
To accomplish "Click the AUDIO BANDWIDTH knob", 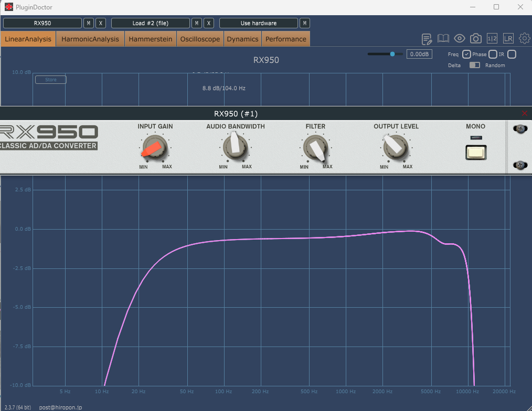I will point(235,147).
